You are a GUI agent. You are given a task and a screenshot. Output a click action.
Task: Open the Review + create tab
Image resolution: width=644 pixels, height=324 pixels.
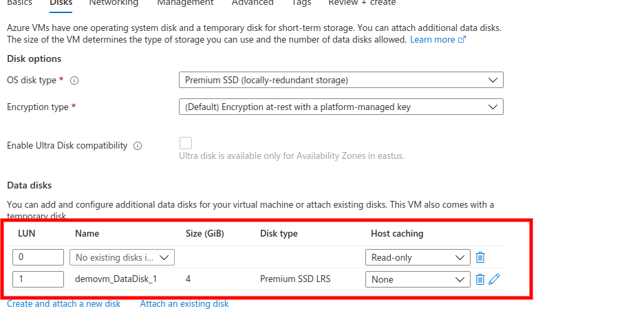(362, 3)
